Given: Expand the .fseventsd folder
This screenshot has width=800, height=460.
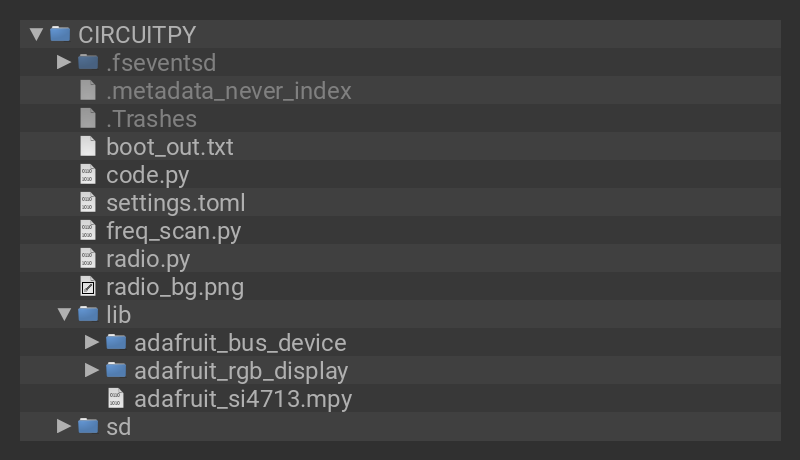Looking at the screenshot, I should [x=64, y=62].
